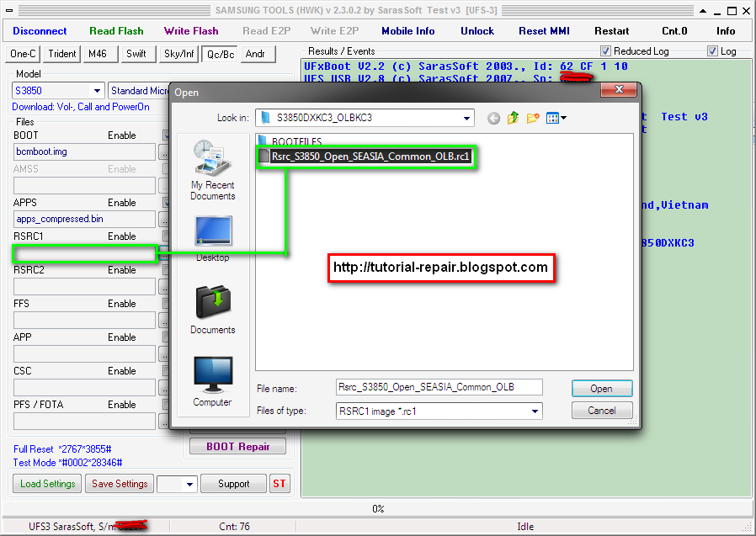The height and width of the screenshot is (536, 756).
Task: Click the Back navigation arrow in Open dialog
Action: pos(493,117)
